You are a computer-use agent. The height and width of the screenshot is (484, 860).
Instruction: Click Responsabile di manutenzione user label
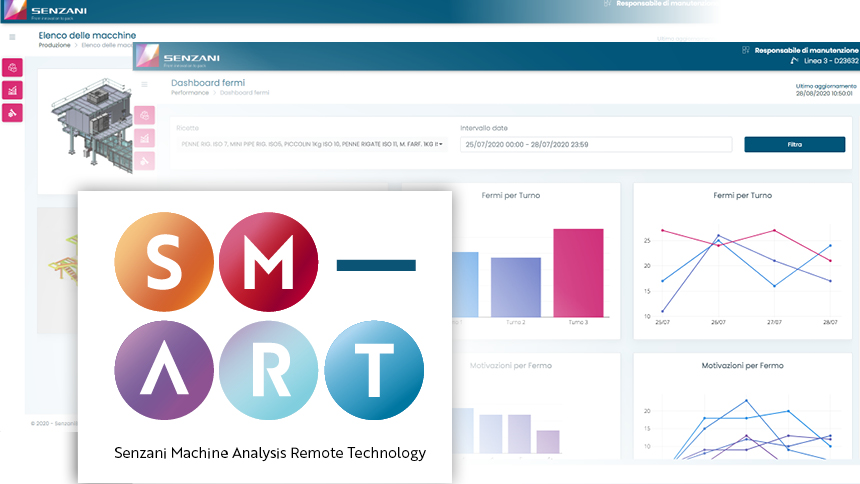point(806,50)
